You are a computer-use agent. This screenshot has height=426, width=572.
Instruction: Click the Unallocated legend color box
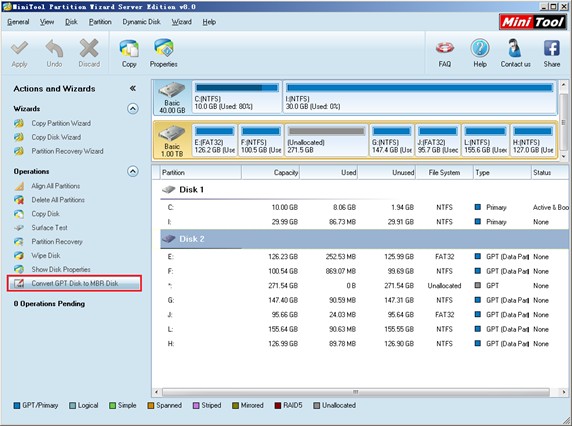tap(316, 406)
